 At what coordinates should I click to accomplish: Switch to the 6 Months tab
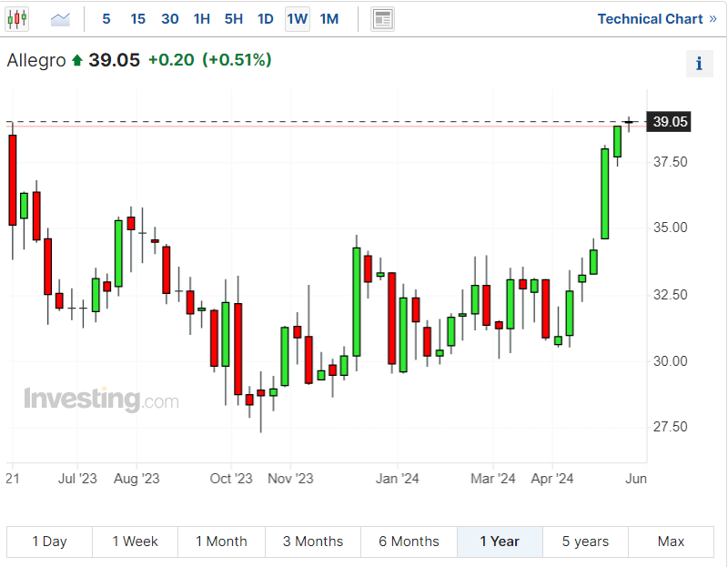point(409,542)
